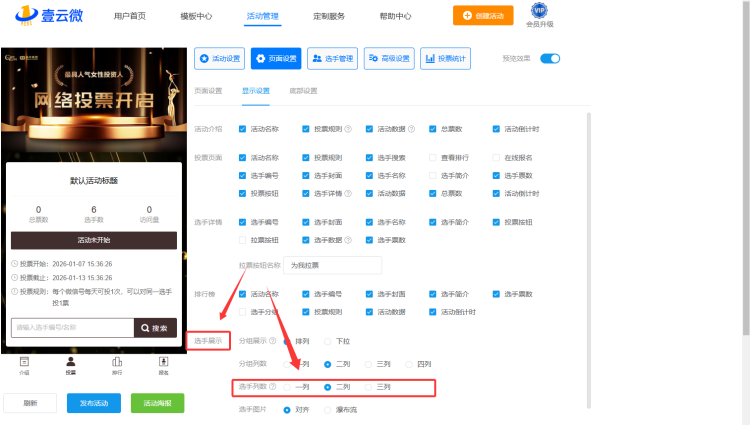750x425 pixels.
Task: Click the 发布活动 button
Action: 96,403
